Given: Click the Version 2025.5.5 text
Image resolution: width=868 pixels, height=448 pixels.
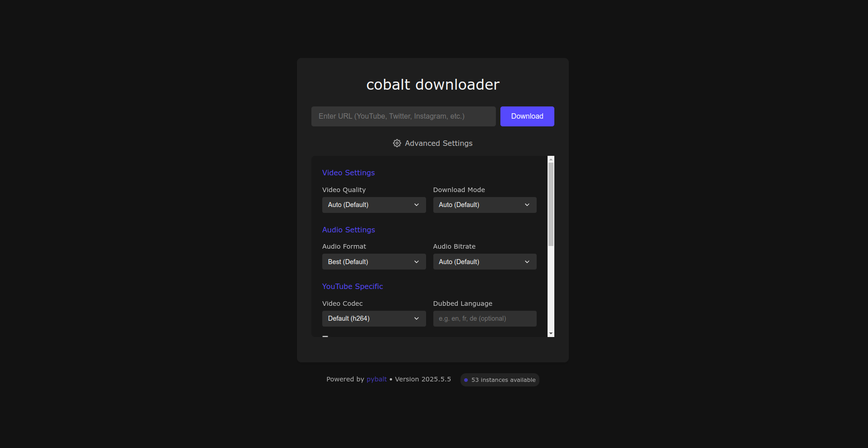Looking at the screenshot, I should [423, 379].
